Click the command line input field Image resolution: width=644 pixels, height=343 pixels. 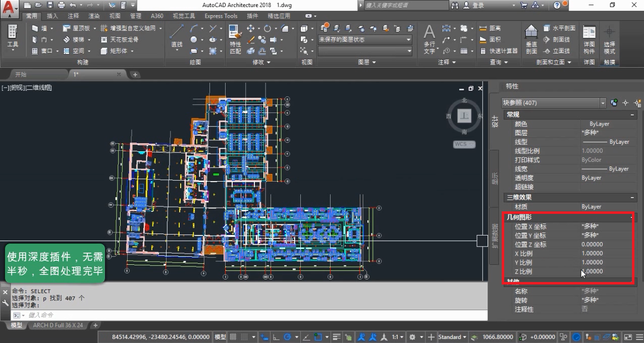click(x=255, y=315)
